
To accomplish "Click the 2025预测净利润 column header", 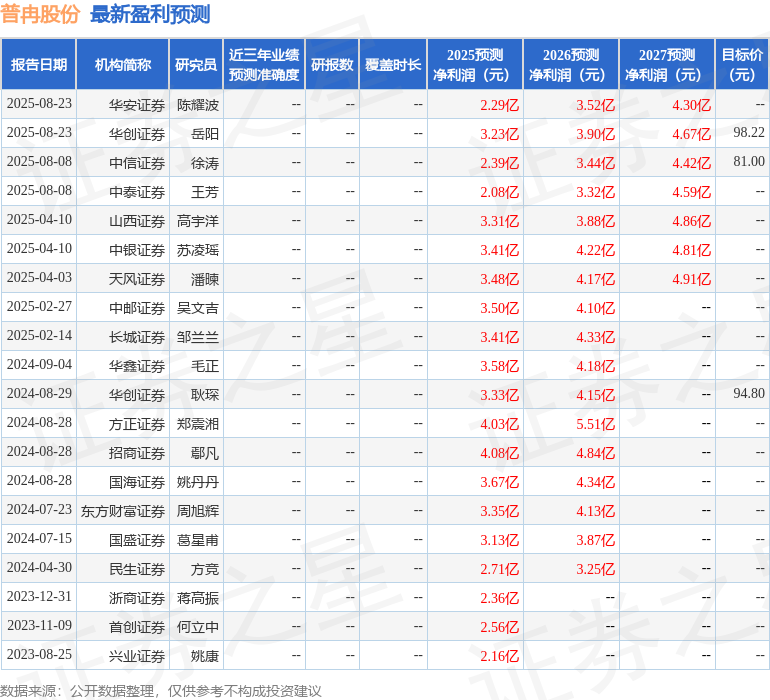I will pos(475,64).
